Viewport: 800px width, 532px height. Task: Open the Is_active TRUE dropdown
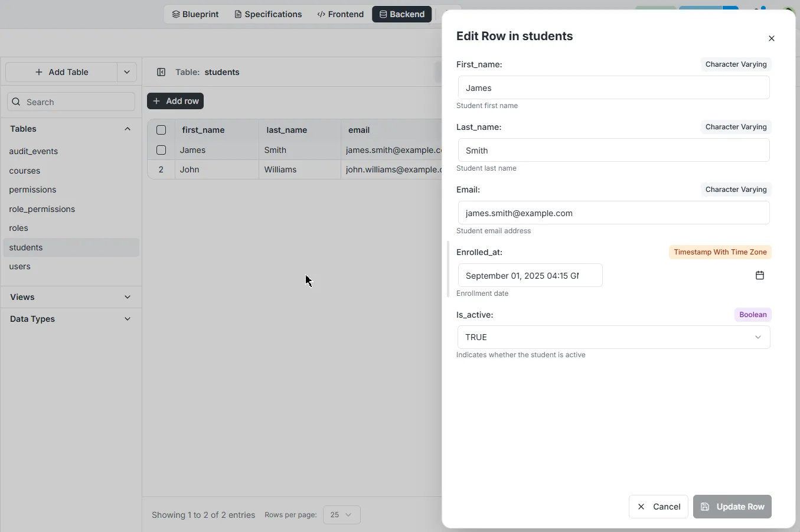click(613, 337)
